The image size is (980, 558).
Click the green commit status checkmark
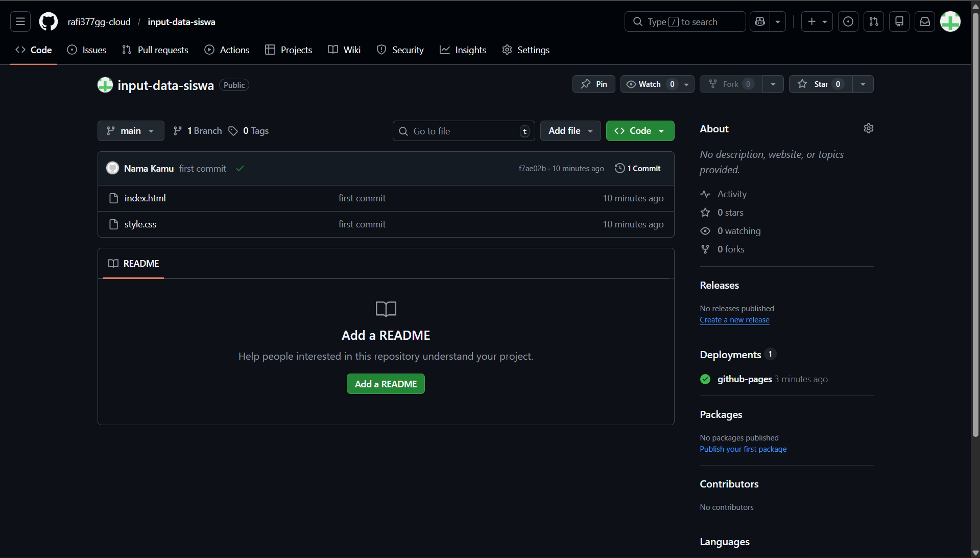pos(240,168)
